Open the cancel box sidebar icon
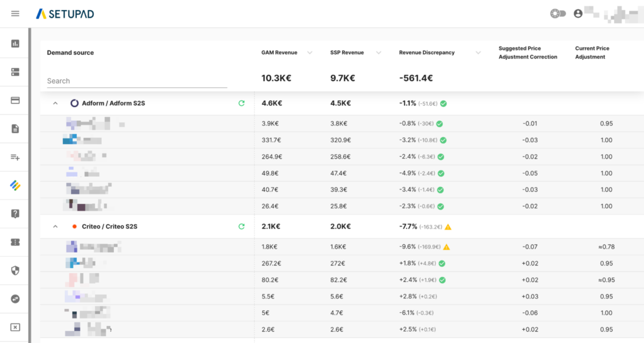644x343 pixels. click(x=15, y=327)
